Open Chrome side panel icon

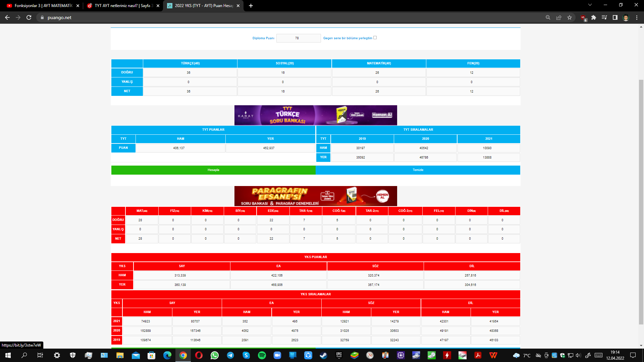click(615, 17)
